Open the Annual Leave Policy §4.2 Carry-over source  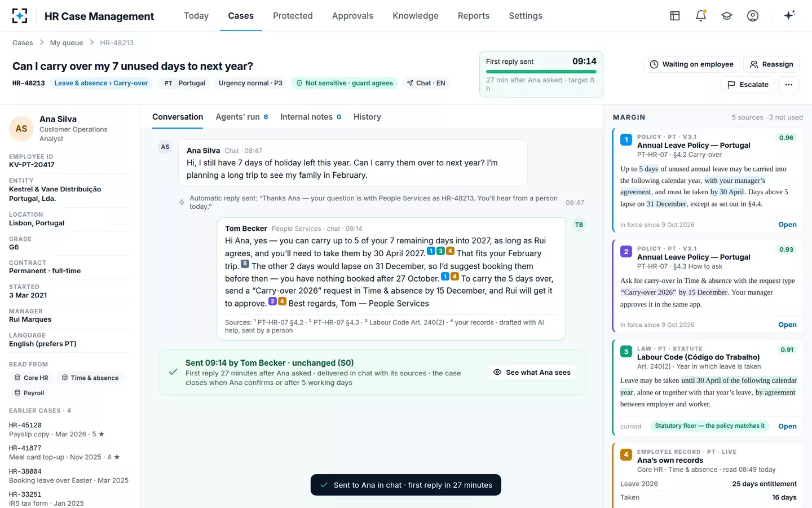click(x=787, y=225)
